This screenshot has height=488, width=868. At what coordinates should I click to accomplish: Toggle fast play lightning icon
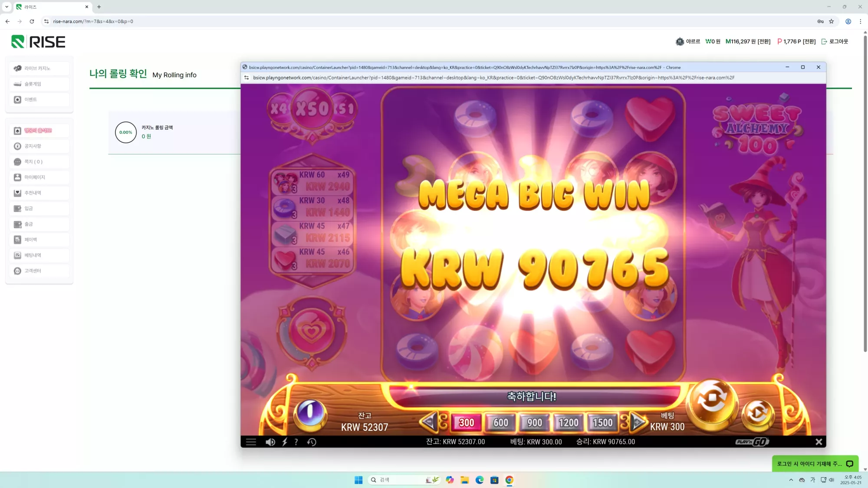[x=285, y=442]
